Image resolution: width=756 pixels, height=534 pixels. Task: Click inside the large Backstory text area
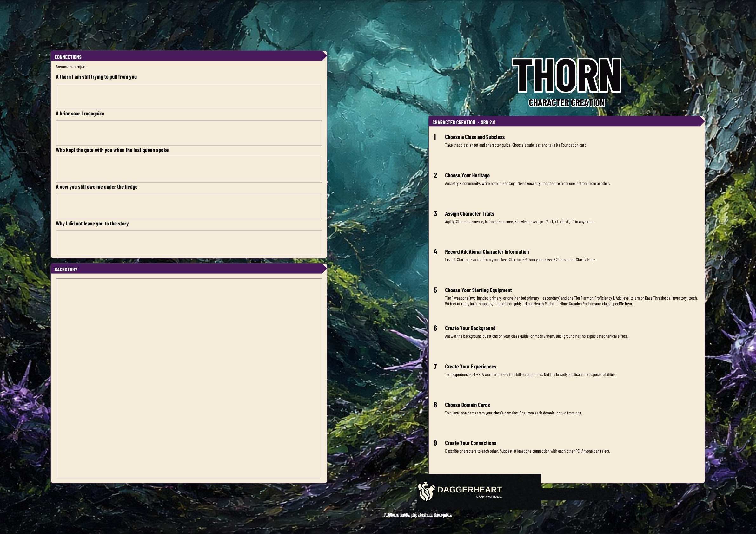(189, 378)
